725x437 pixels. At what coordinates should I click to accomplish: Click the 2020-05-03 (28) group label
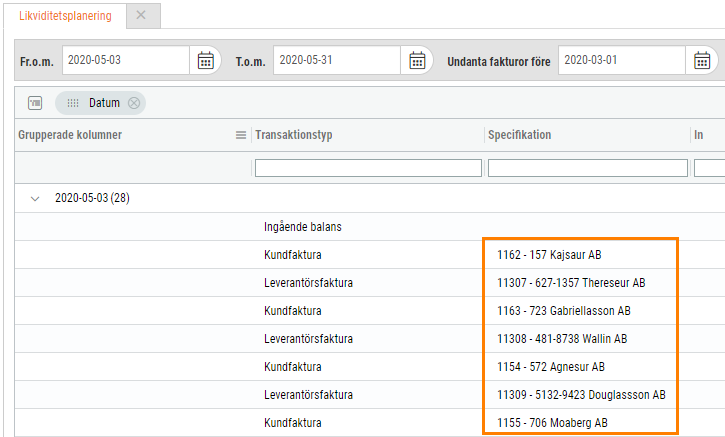point(92,198)
